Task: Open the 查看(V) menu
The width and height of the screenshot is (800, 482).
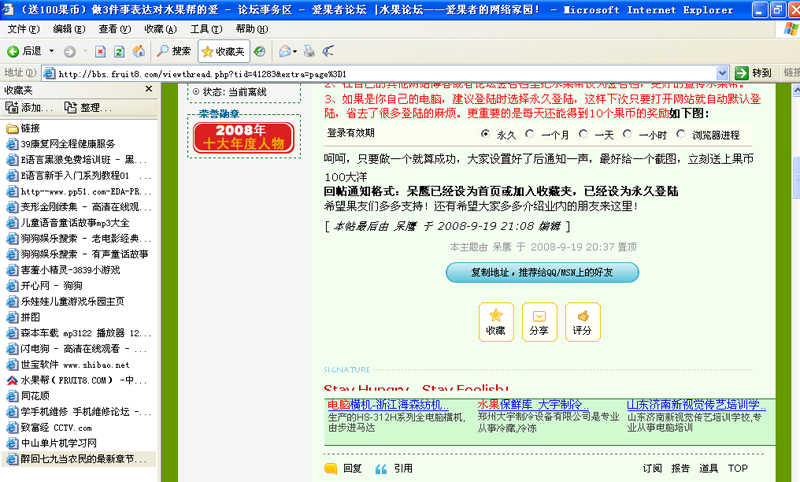Action: click(x=115, y=29)
